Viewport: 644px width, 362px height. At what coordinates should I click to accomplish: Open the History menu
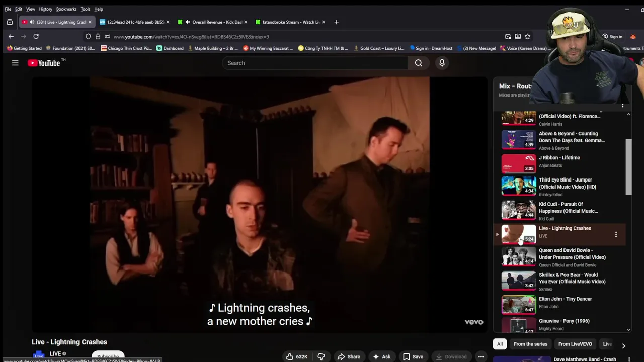[x=46, y=9]
